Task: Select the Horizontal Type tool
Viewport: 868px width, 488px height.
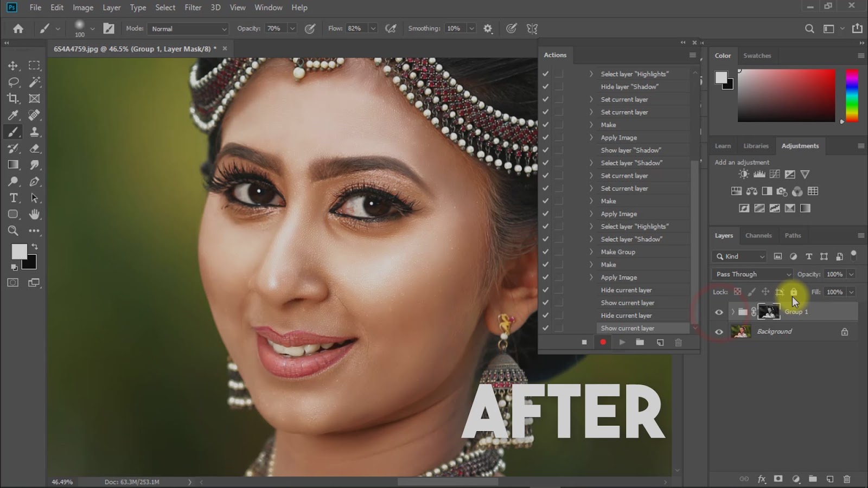Action: 13,198
